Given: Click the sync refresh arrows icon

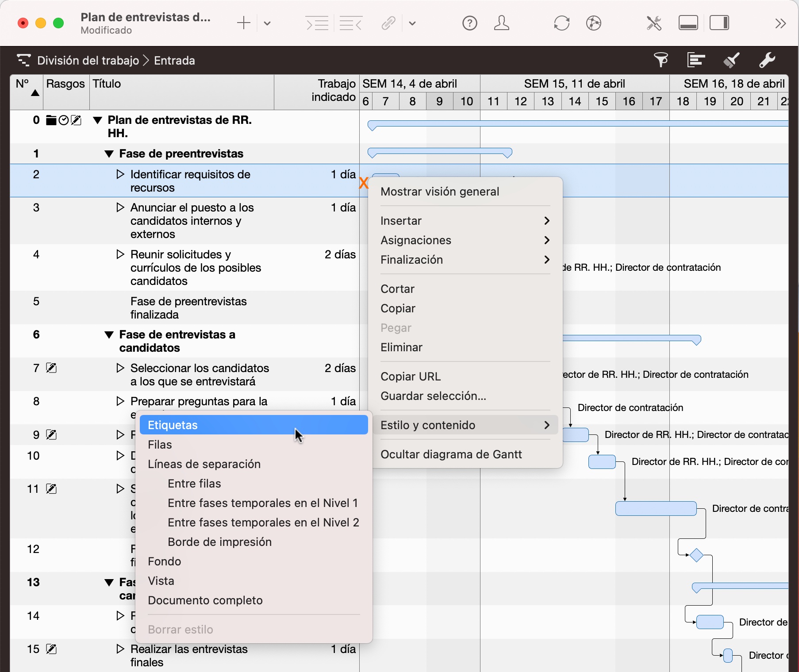Looking at the screenshot, I should tap(561, 23).
